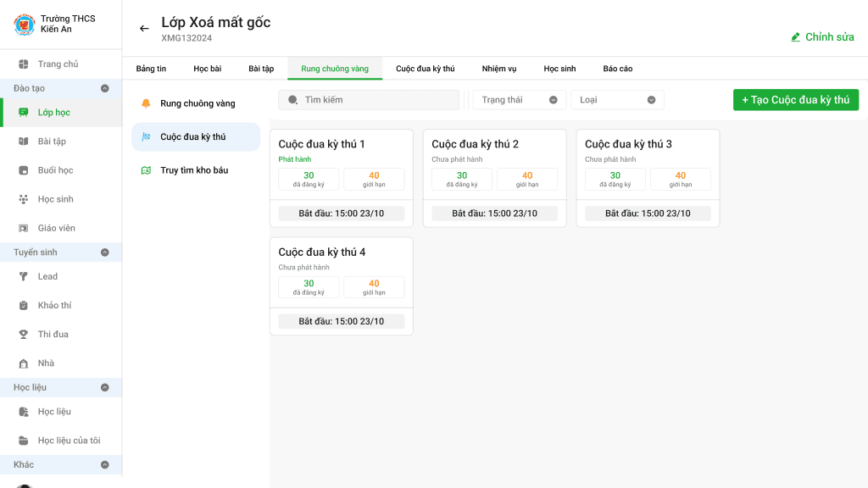868x488 pixels.
Task: Click the Lớp Xoá mất gốc heading
Action: [216, 22]
